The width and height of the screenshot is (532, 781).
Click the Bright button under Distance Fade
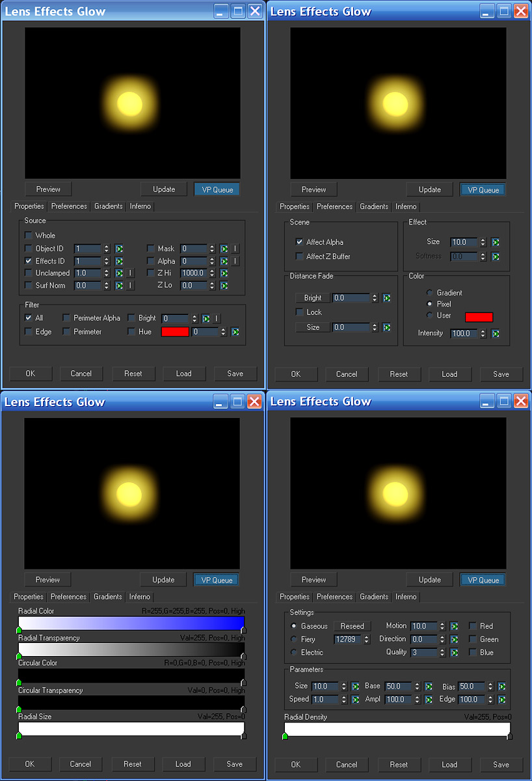pyautogui.click(x=313, y=298)
